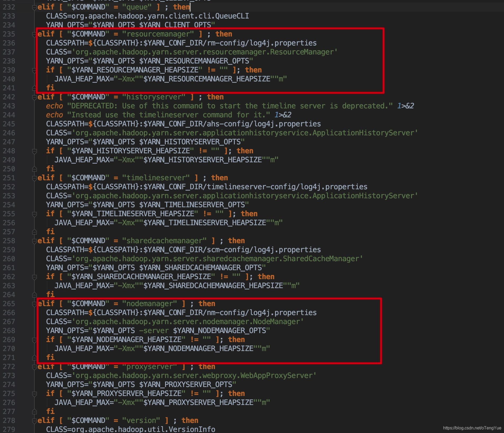Screen dimensions: 504x433
Task: Collapse the version elif fold on line 278
Action: pyautogui.click(x=34, y=421)
